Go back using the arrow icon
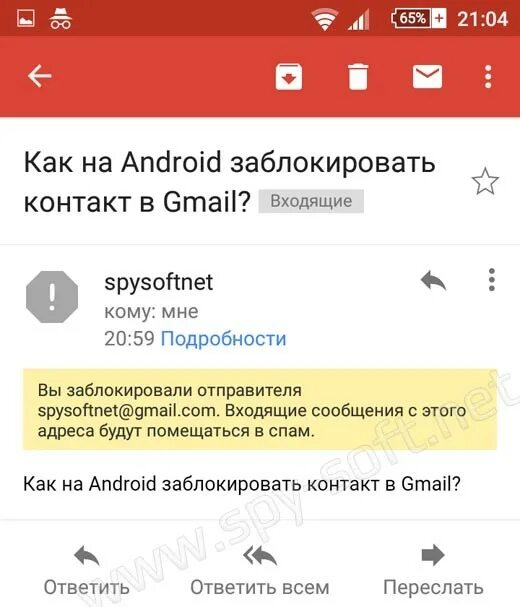 (x=39, y=76)
